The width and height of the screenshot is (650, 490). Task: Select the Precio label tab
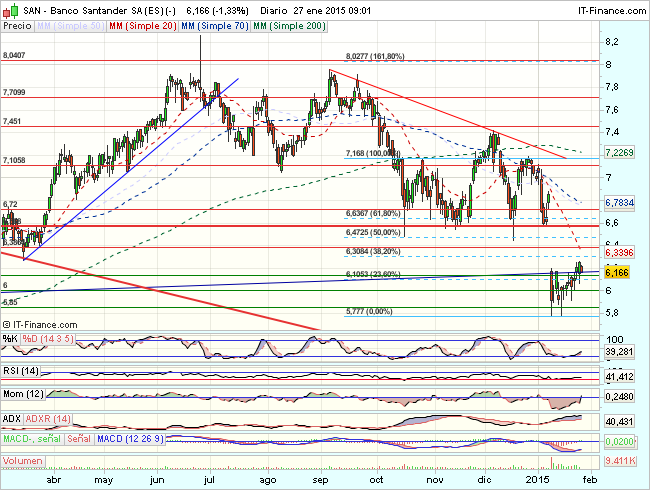pyautogui.click(x=17, y=23)
